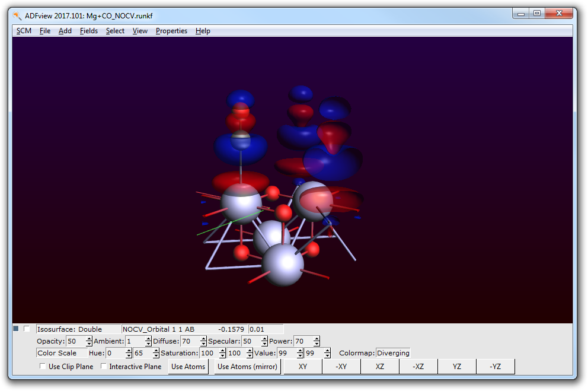The height and width of the screenshot is (391, 588).
Task: Open the Properties menu
Action: pos(171,31)
